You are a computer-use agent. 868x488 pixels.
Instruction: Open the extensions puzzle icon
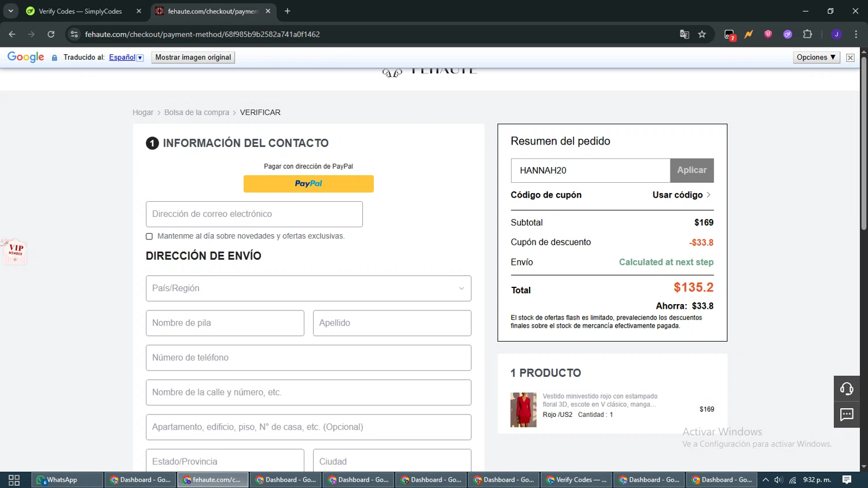tap(808, 34)
